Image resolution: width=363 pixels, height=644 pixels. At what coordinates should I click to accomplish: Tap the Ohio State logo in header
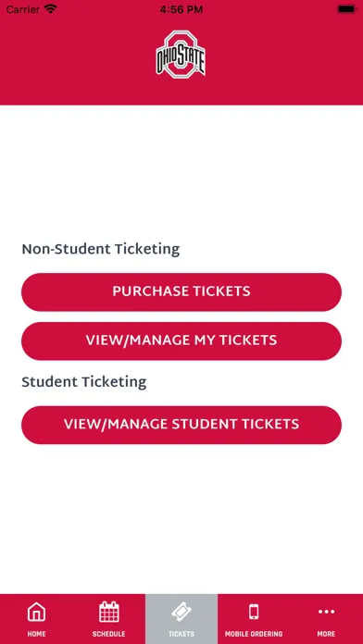point(181,54)
